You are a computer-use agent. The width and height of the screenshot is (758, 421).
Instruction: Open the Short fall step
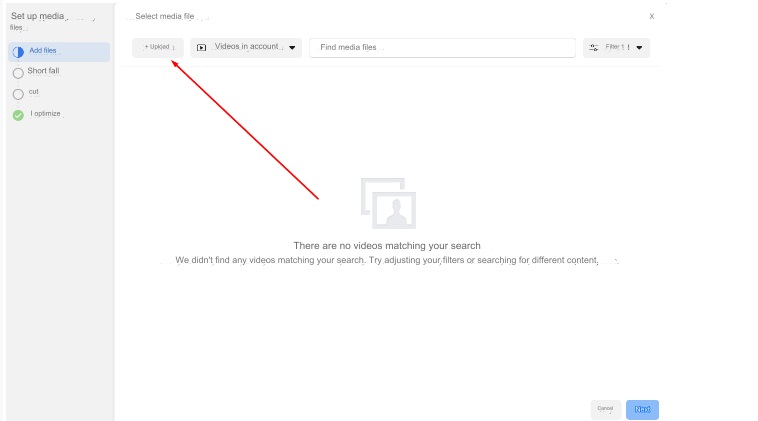[x=43, y=71]
